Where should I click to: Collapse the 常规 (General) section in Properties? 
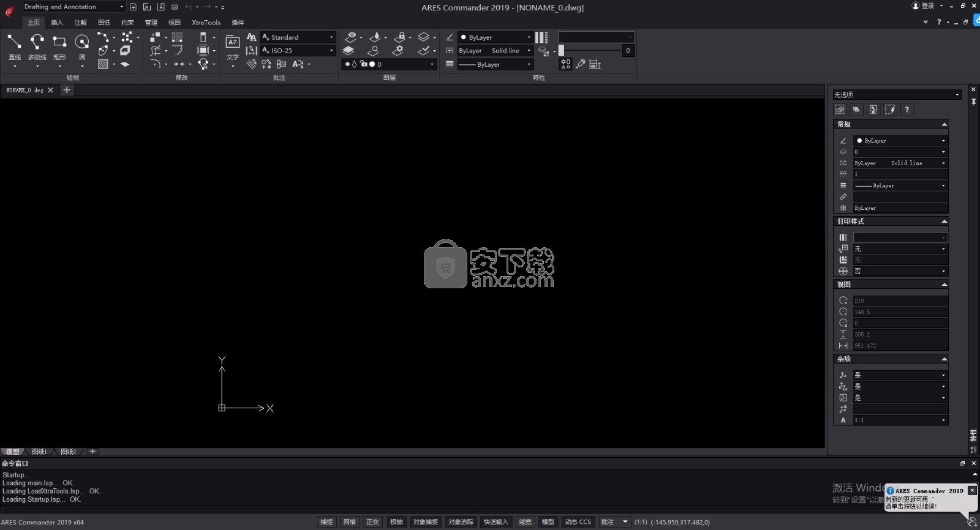pos(944,124)
